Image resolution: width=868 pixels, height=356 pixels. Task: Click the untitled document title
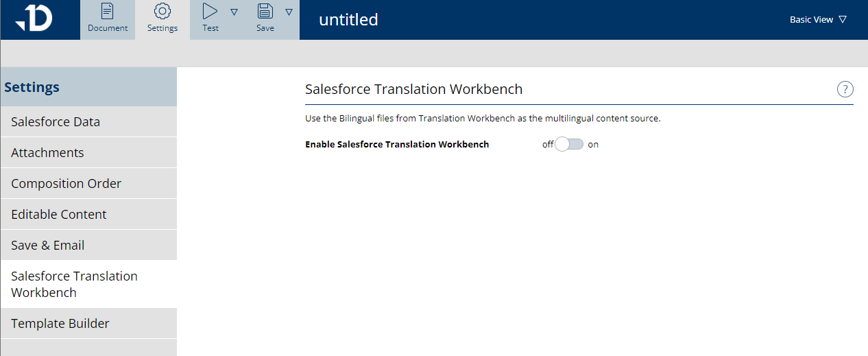point(348,20)
